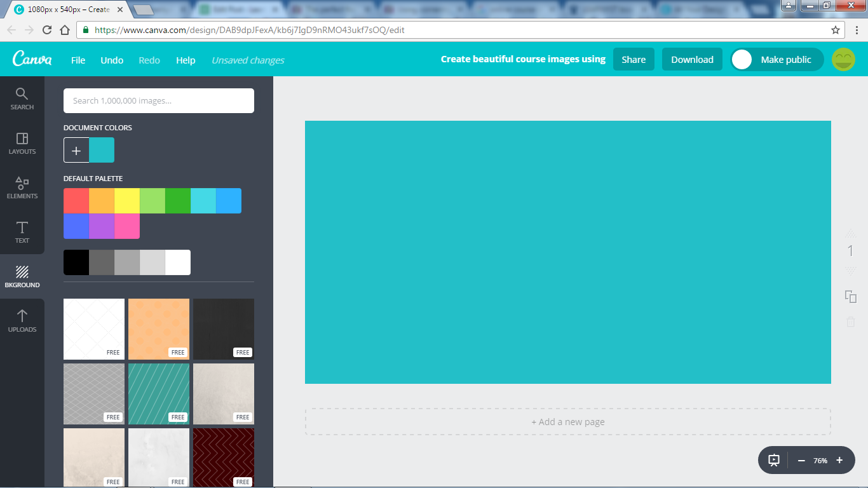Open the Help menu
Screen dimensions: 868x488
[185, 60]
